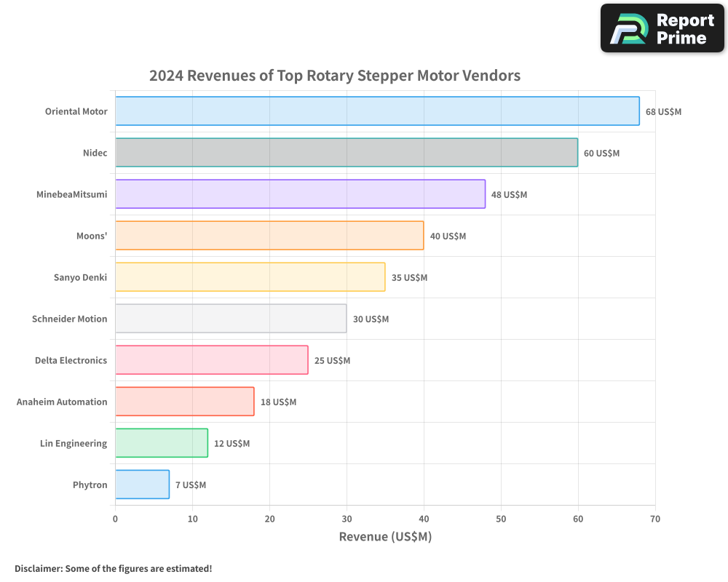Open the Revenue axis label options
The image size is (728, 582).
(385, 536)
